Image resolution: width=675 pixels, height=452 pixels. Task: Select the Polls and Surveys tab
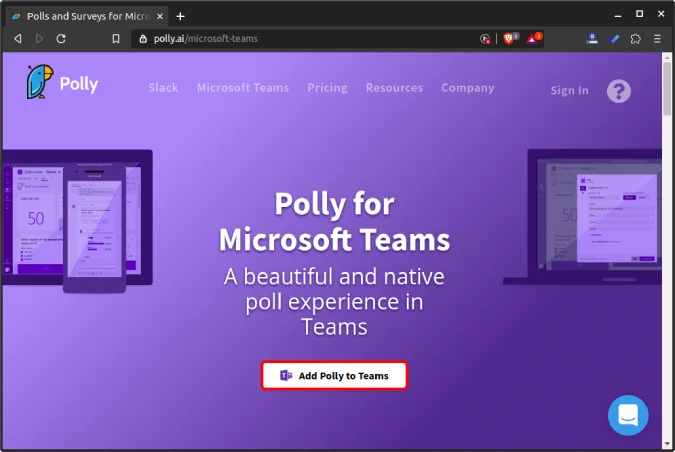pyautogui.click(x=87, y=16)
